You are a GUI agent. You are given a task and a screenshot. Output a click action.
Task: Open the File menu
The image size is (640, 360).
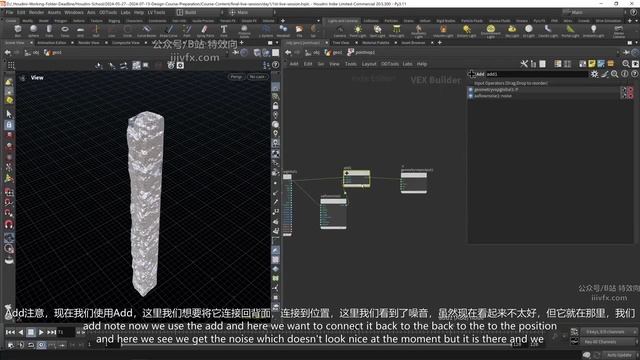pos(9,12)
